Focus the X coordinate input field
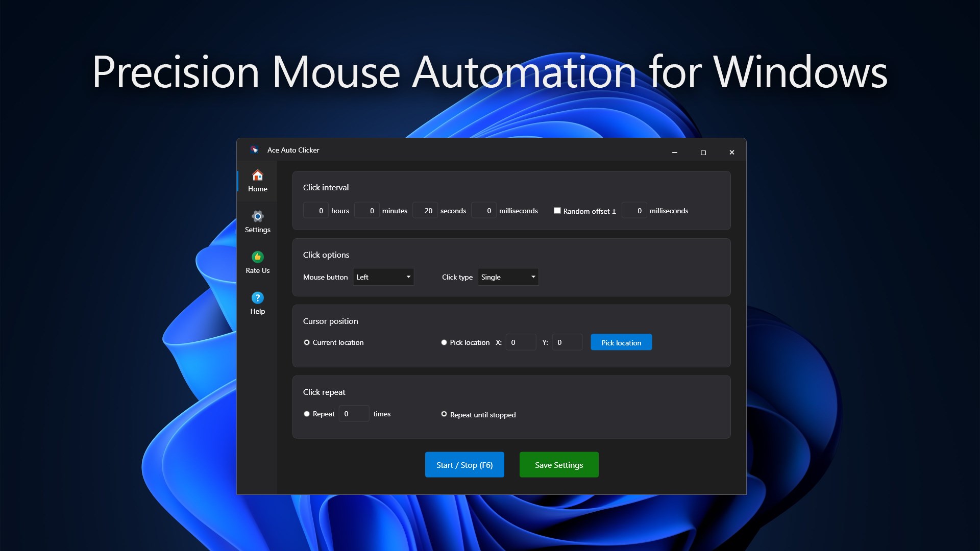 point(521,342)
